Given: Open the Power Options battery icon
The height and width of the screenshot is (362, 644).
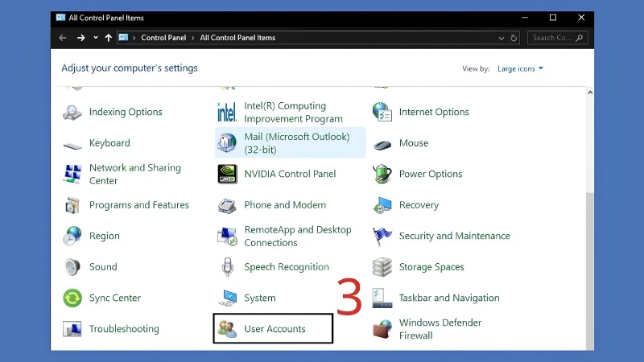Looking at the screenshot, I should click(382, 174).
